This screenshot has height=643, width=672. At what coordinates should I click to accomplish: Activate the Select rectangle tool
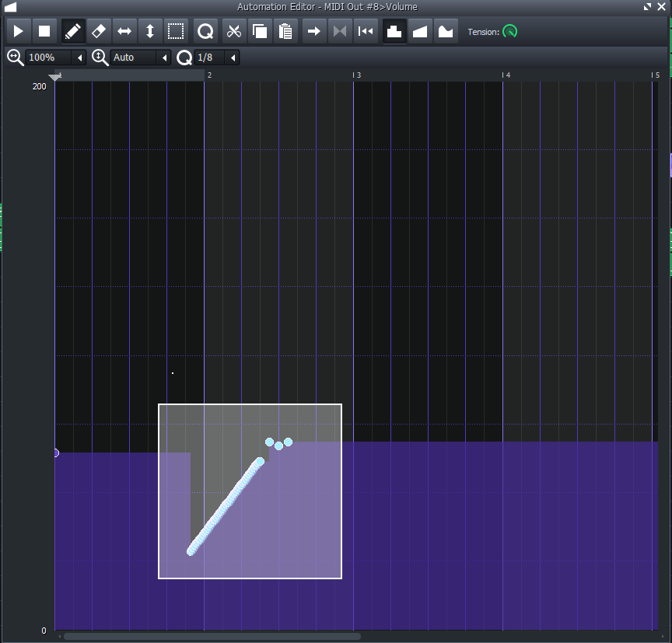176,31
